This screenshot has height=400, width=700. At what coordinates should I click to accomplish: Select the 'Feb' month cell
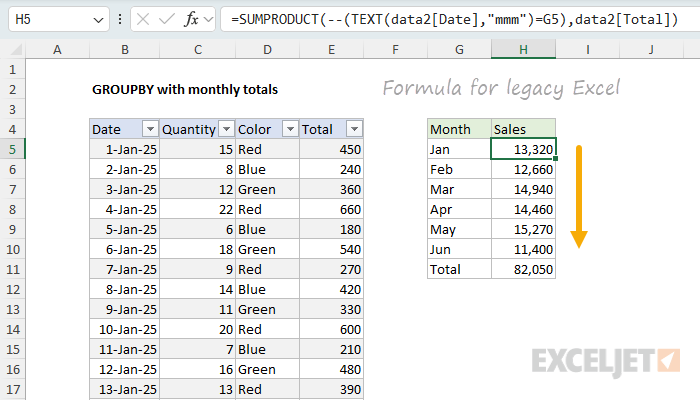point(459,169)
